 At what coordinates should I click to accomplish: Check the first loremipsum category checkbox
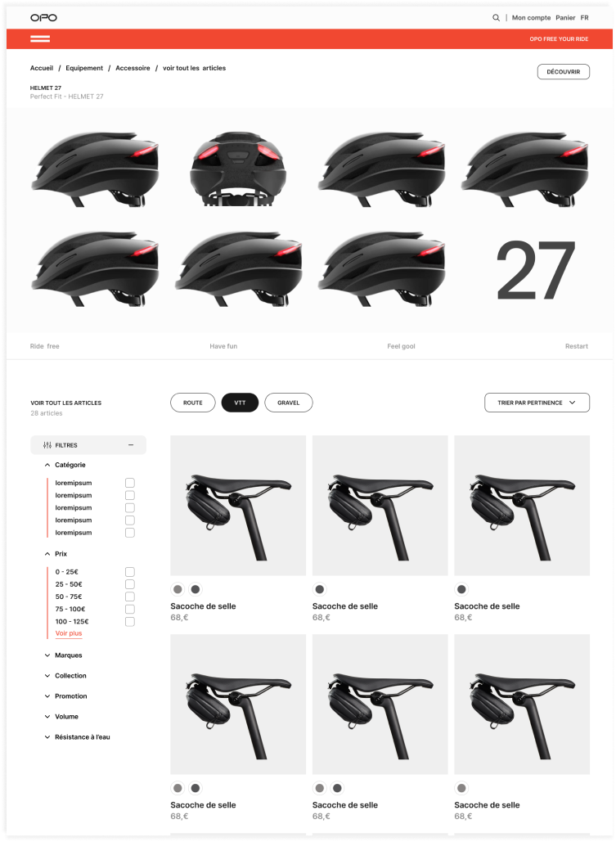pyautogui.click(x=130, y=483)
